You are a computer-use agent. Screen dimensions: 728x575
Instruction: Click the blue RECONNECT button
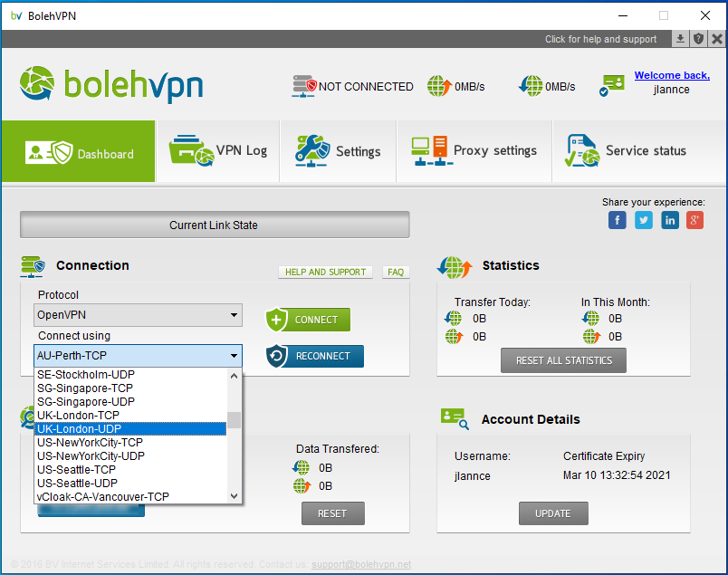tap(315, 356)
